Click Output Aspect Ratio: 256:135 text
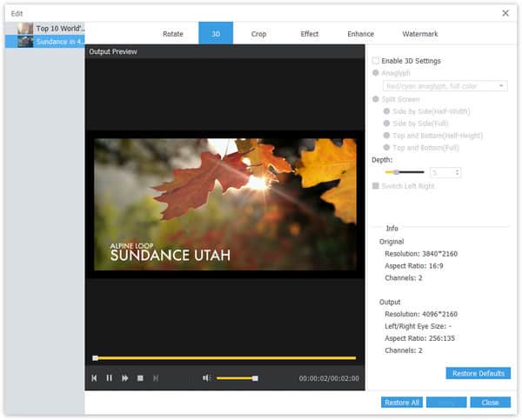 pyautogui.click(x=420, y=338)
